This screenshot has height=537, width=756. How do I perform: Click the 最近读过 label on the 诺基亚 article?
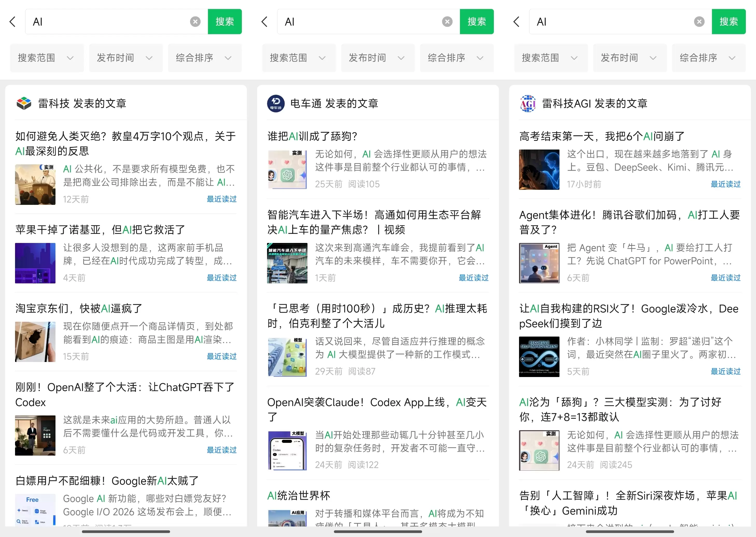(x=222, y=278)
